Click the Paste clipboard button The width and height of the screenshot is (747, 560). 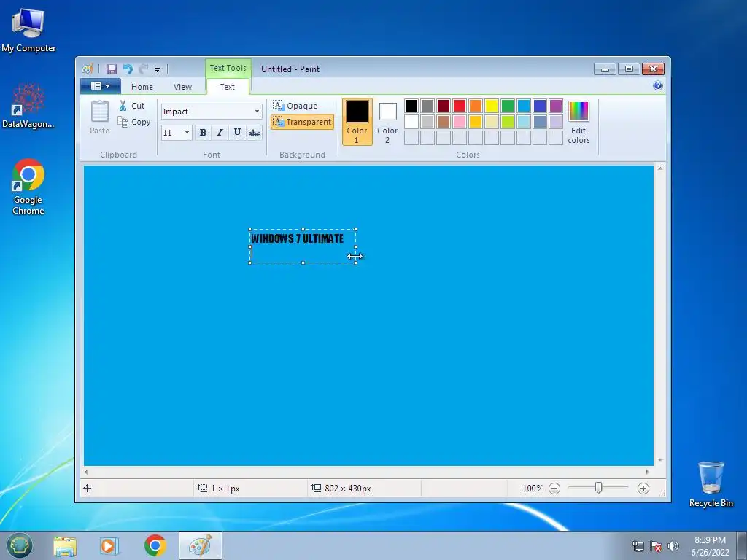point(99,117)
